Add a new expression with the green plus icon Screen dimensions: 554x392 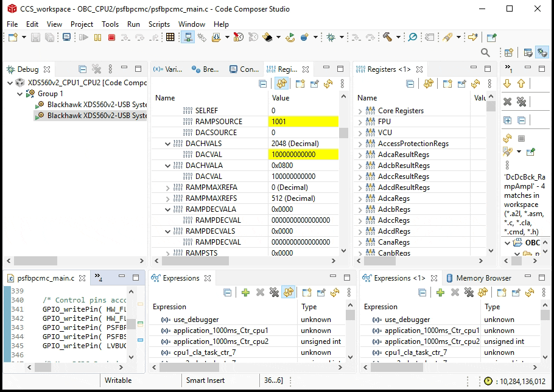coord(245,293)
